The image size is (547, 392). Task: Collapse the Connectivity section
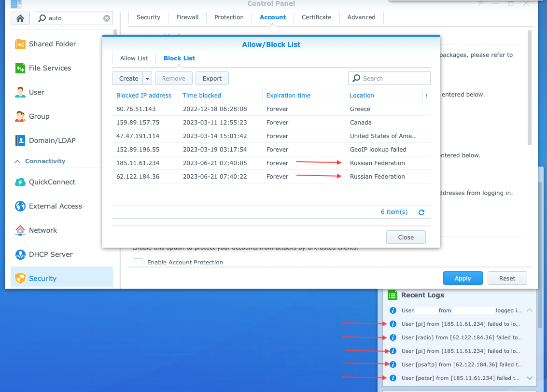[x=18, y=161]
